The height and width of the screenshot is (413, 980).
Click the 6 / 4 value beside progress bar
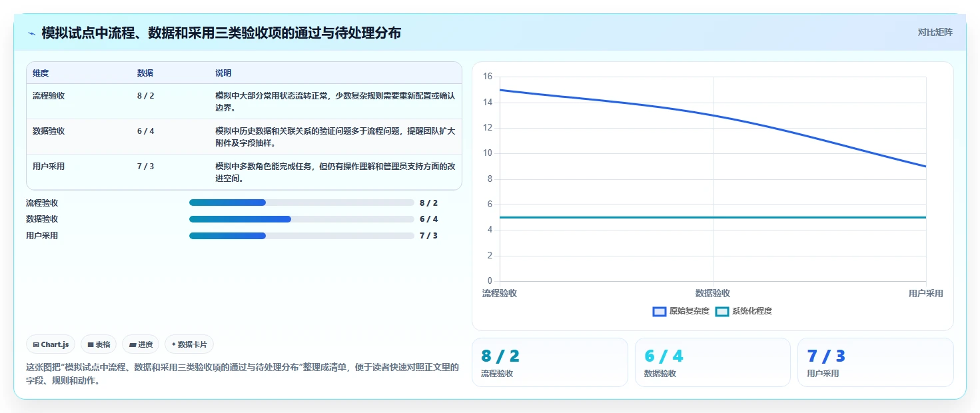pyautogui.click(x=428, y=219)
